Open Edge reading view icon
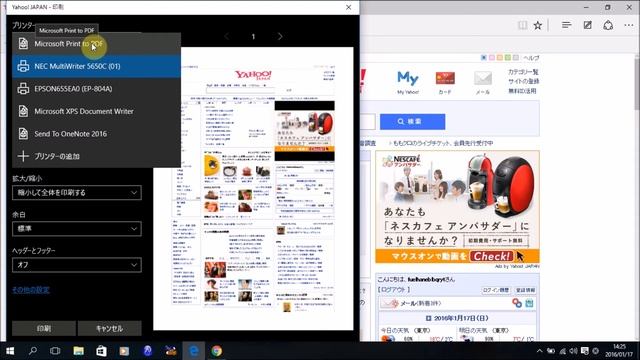The width and height of the screenshot is (640, 360). pyautogui.click(x=522, y=25)
